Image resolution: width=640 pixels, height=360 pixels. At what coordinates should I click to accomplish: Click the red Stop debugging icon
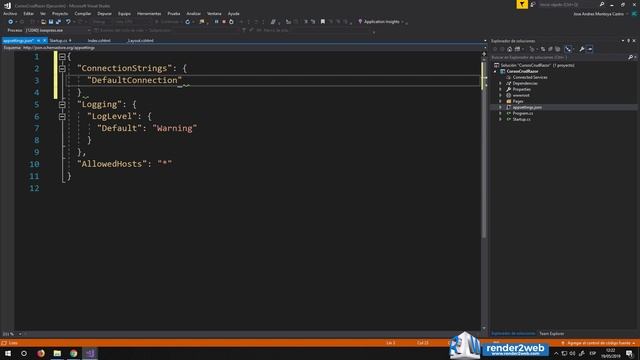pos(224,22)
